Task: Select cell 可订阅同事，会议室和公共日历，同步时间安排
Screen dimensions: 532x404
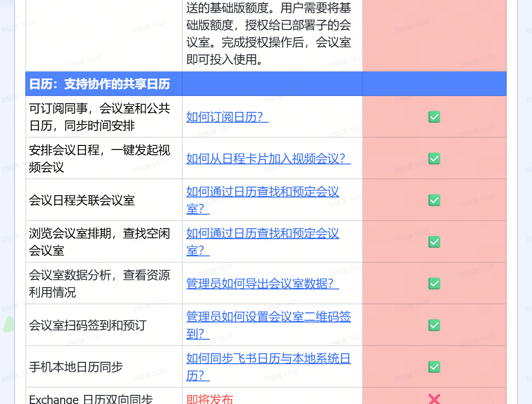Action: [104, 117]
